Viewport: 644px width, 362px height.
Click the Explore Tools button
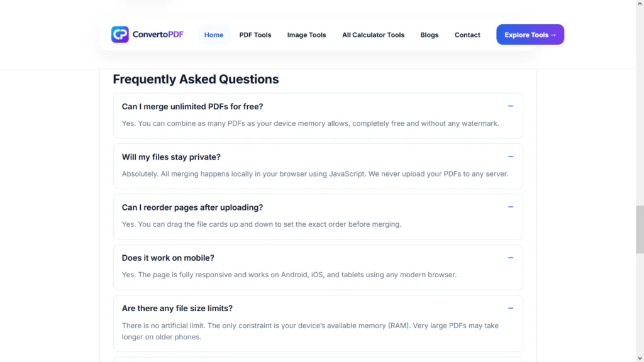click(x=530, y=35)
